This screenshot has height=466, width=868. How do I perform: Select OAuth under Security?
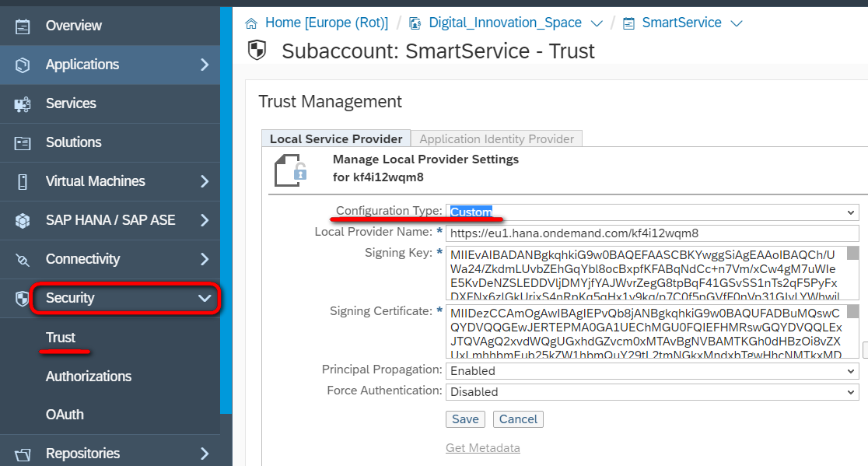tap(65, 415)
